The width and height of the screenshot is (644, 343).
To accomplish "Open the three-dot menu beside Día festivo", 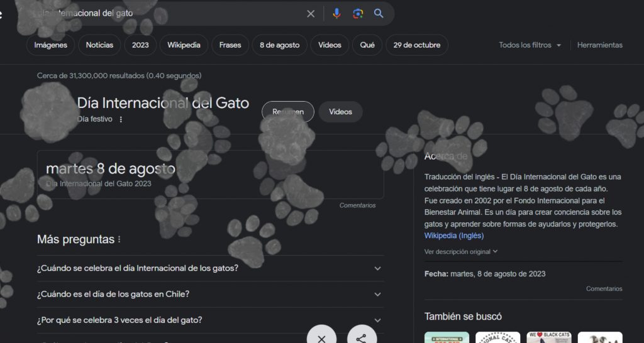I will [121, 119].
